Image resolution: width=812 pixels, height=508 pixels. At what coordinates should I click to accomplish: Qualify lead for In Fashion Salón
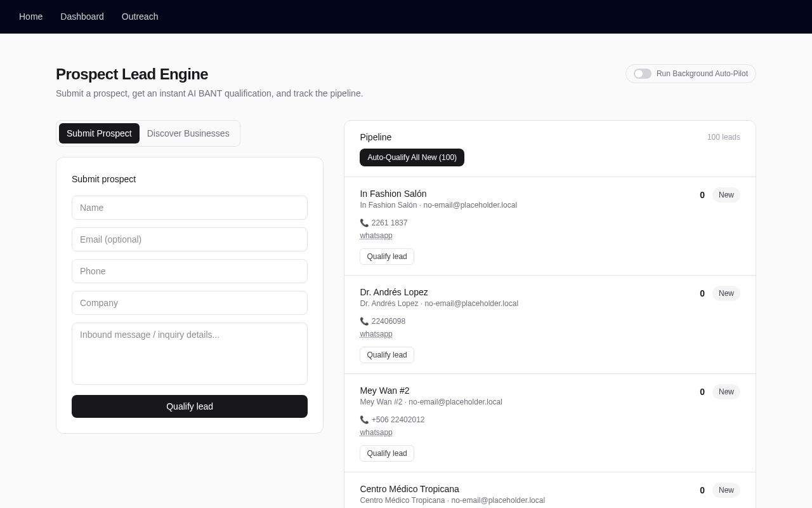point(387,257)
